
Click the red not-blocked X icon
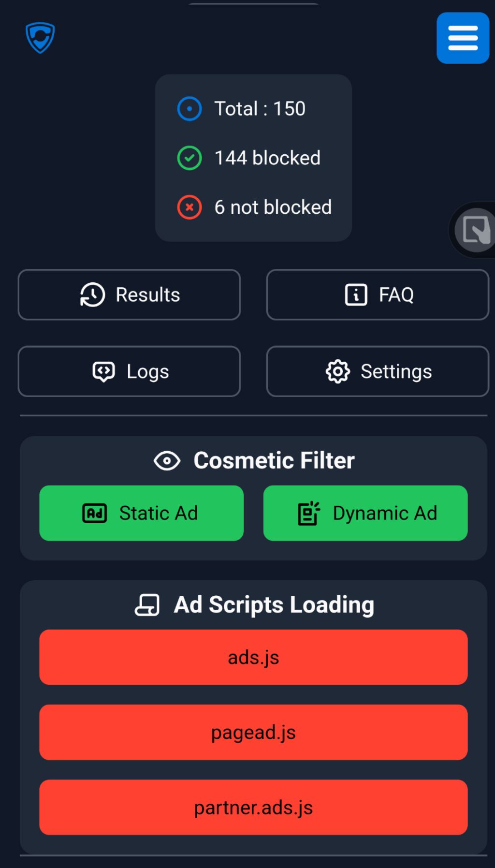(x=189, y=207)
